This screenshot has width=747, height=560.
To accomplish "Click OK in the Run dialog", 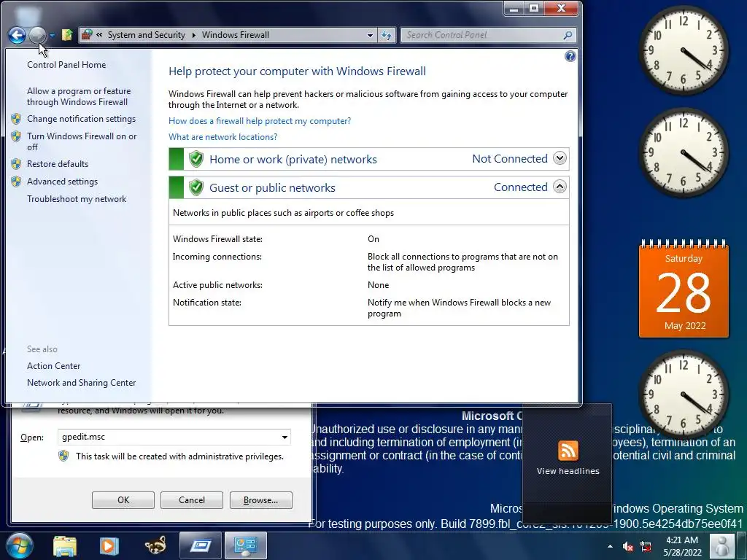I will click(123, 500).
